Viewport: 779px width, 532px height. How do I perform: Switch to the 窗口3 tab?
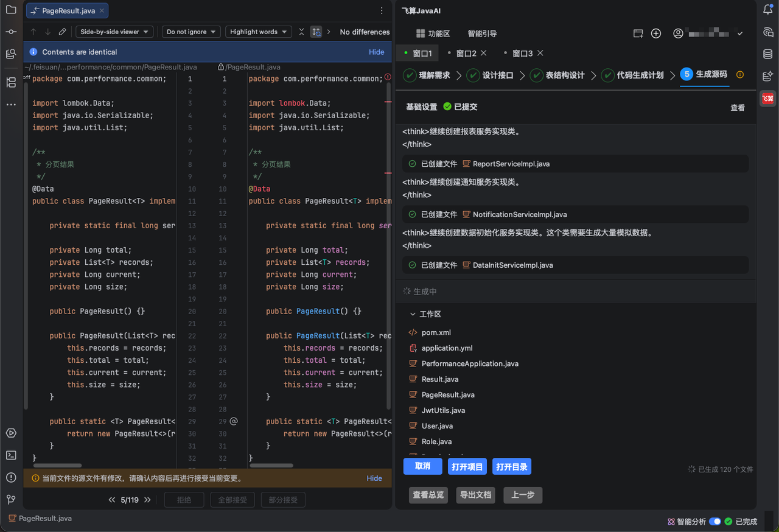point(522,53)
